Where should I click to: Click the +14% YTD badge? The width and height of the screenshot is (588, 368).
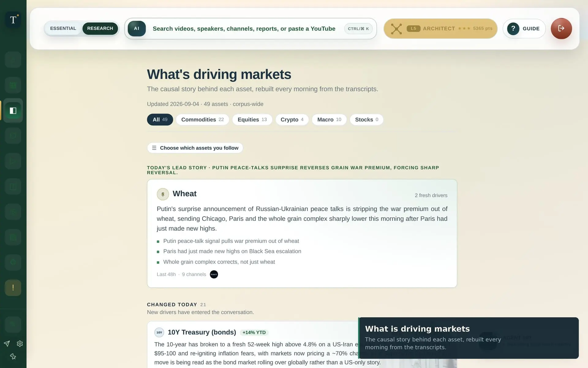[254, 332]
